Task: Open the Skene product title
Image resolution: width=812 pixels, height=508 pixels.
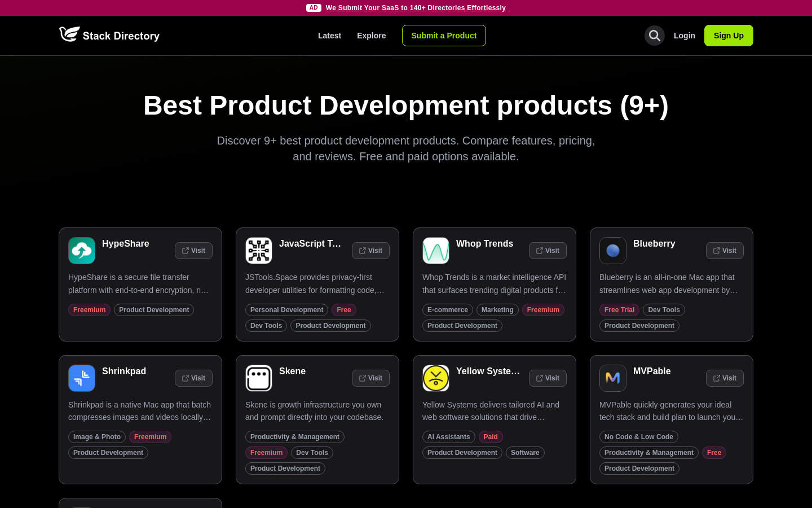Action: 292,371
